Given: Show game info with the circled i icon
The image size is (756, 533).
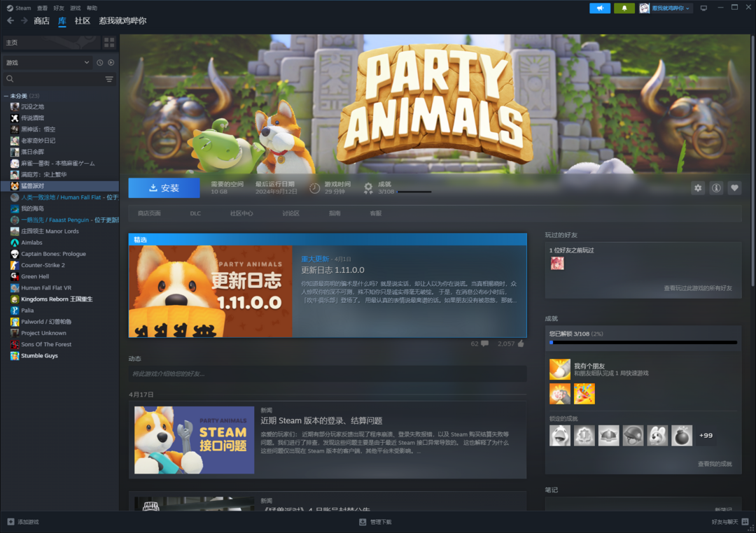Looking at the screenshot, I should pos(716,188).
